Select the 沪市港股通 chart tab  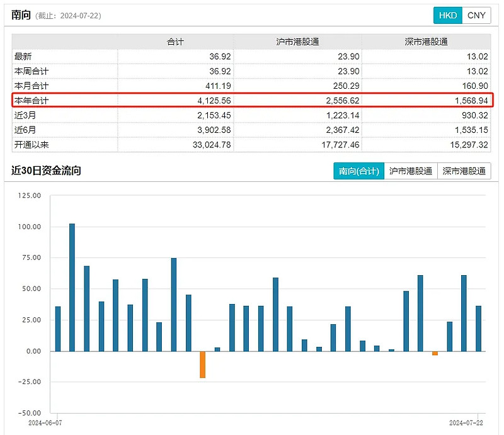(411, 171)
